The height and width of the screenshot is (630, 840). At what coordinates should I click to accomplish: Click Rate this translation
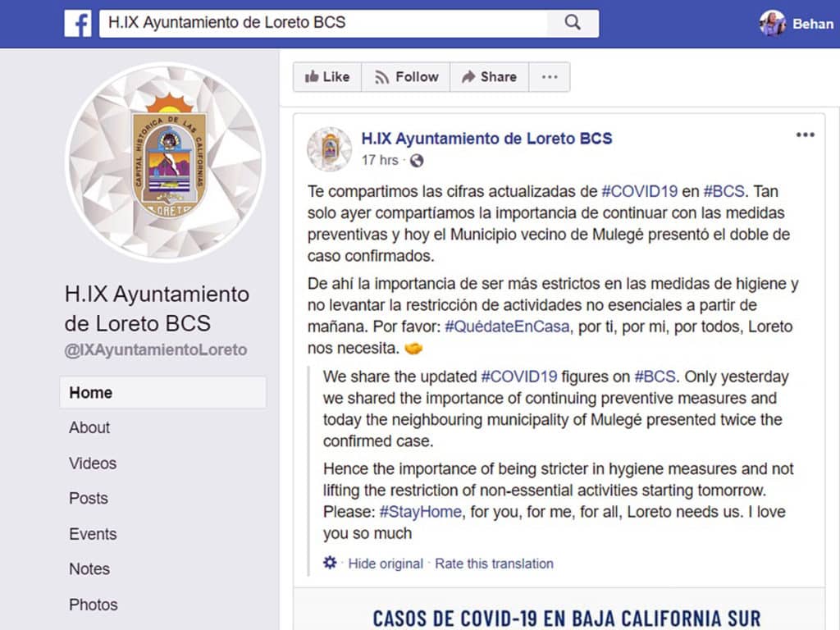coord(494,564)
